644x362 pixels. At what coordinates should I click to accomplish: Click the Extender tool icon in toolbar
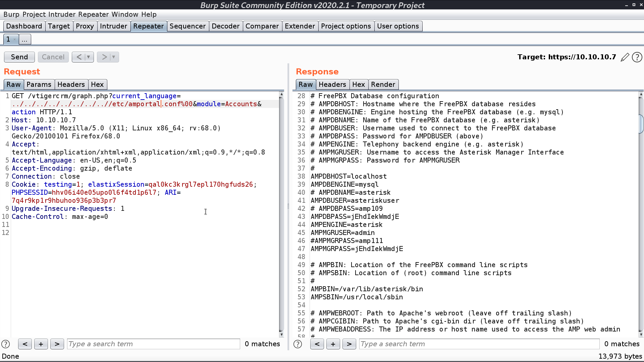tap(300, 26)
